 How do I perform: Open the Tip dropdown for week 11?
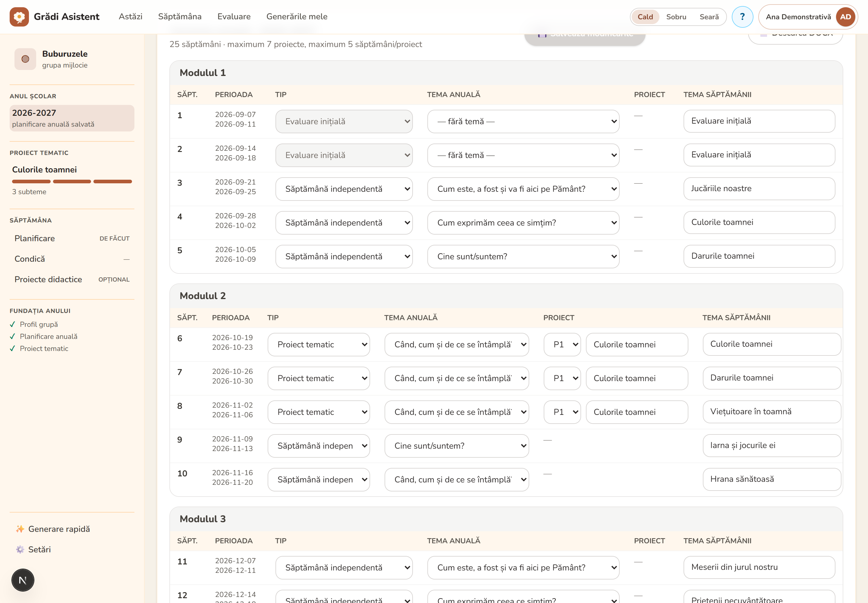pos(344,567)
